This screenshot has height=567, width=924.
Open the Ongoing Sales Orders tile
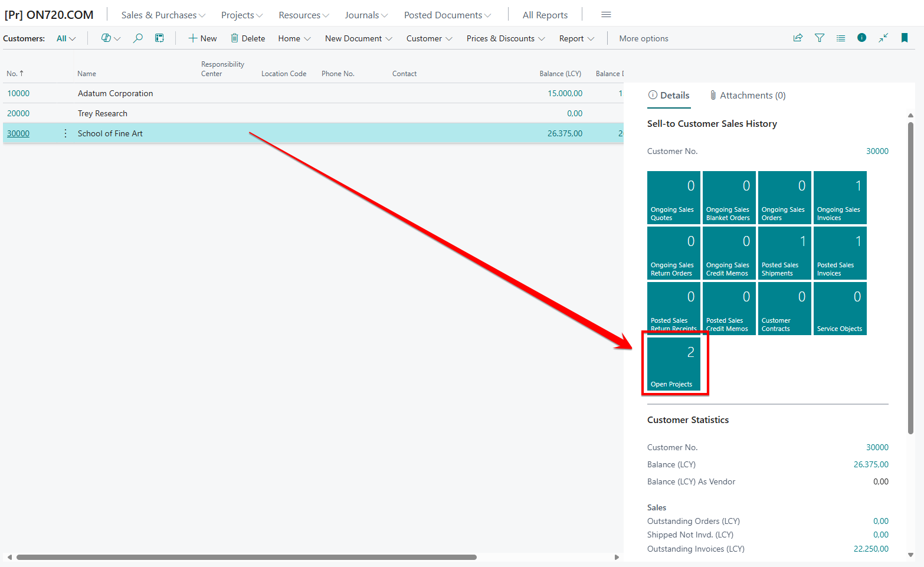pos(785,198)
